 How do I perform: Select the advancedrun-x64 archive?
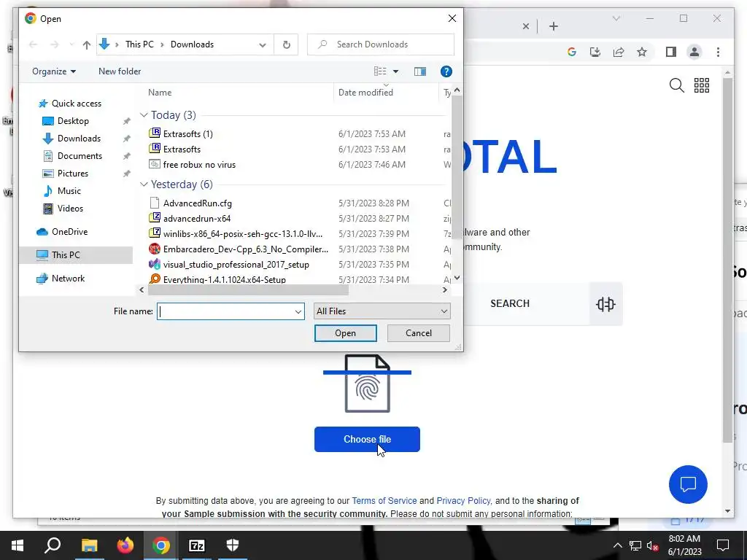(197, 219)
